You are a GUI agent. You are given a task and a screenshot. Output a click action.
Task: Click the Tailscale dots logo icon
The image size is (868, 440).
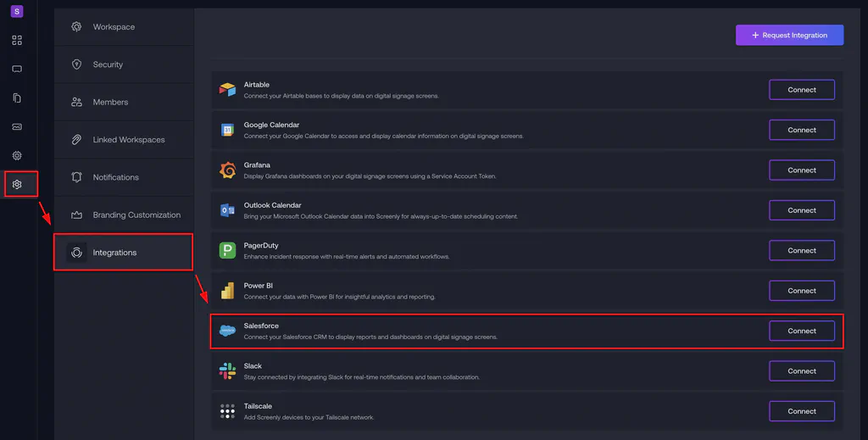227,411
